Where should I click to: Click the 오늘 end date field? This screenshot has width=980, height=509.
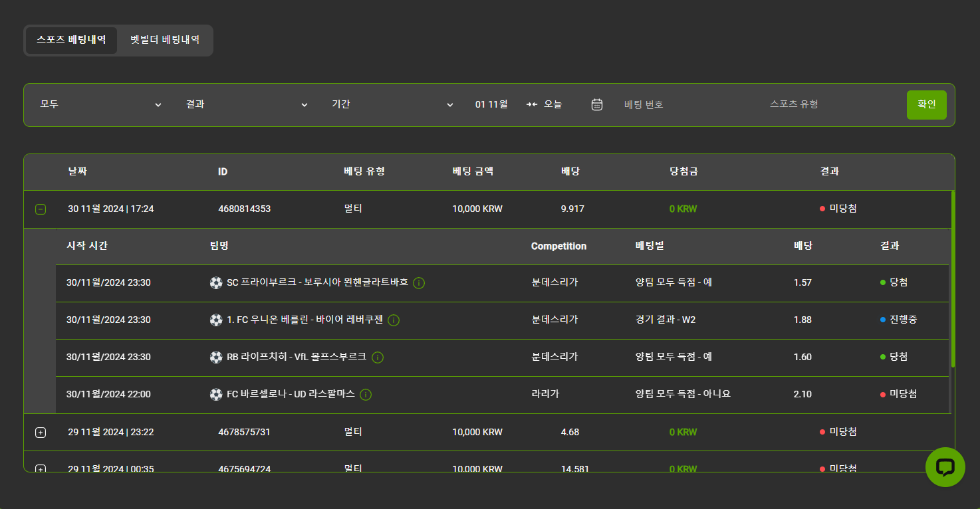[552, 104]
